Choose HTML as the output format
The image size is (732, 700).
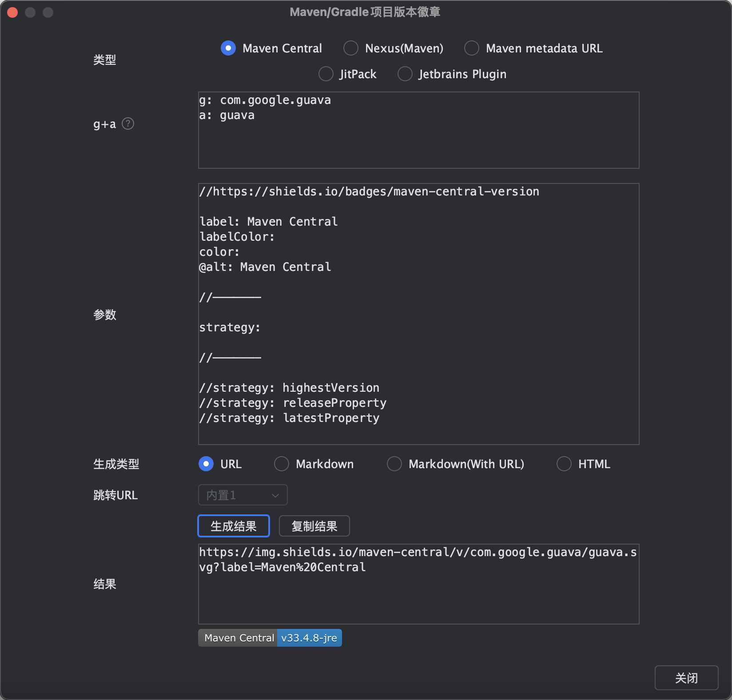(563, 464)
